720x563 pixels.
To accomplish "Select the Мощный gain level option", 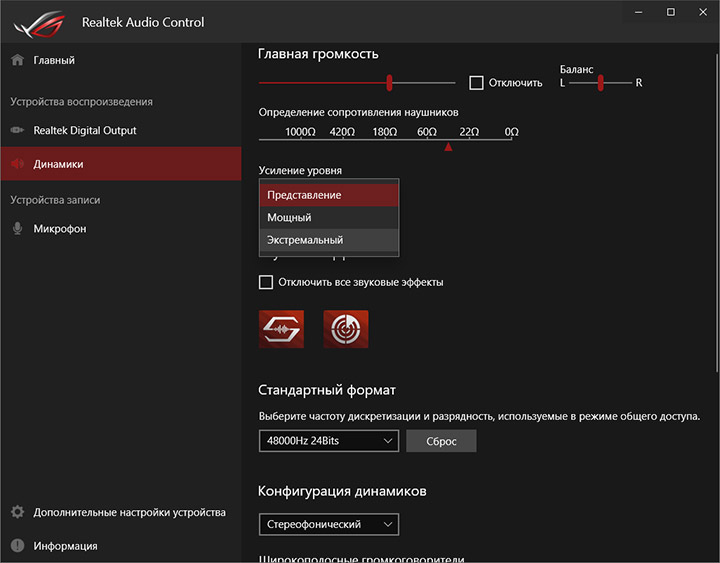I will (328, 217).
